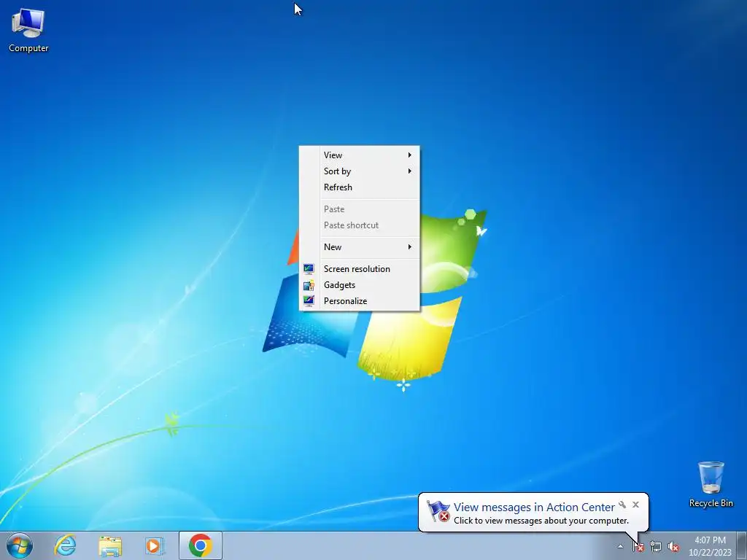Choose Personalize from the context menu
The width and height of the screenshot is (747, 560).
[359, 301]
